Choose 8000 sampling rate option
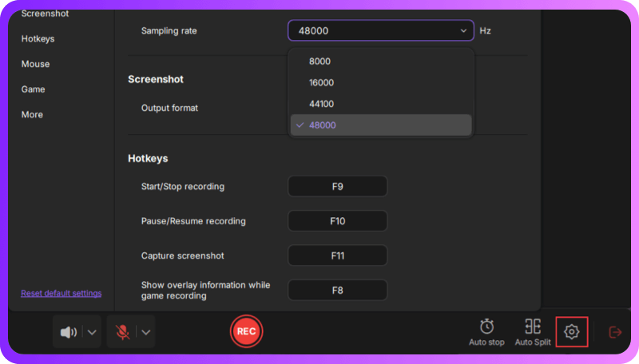639x364 pixels. click(381, 61)
